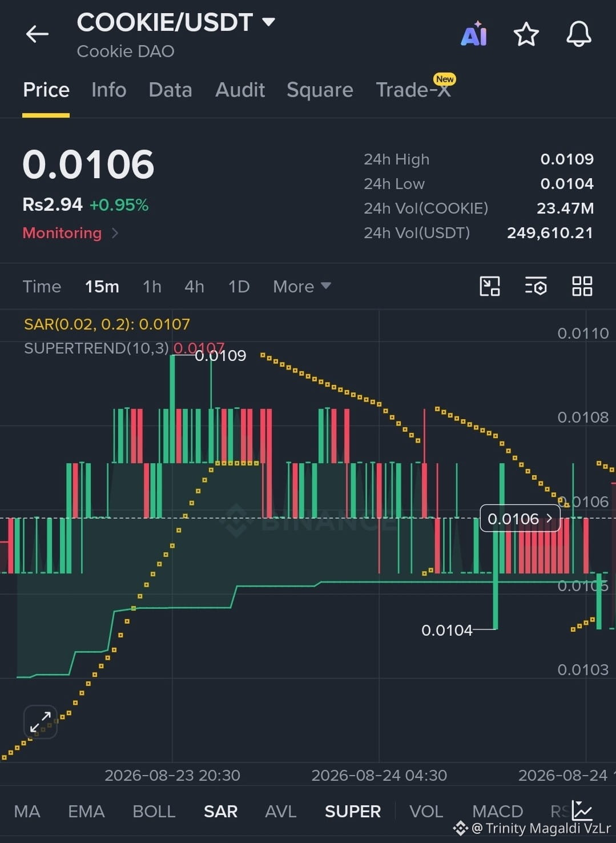Select the 15m timeframe
The image size is (616, 843).
click(x=102, y=286)
